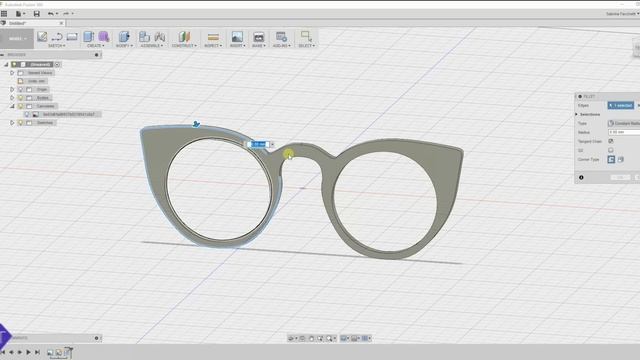Toggle the G2 checkbox
This screenshot has height=360, width=640.
tap(611, 150)
